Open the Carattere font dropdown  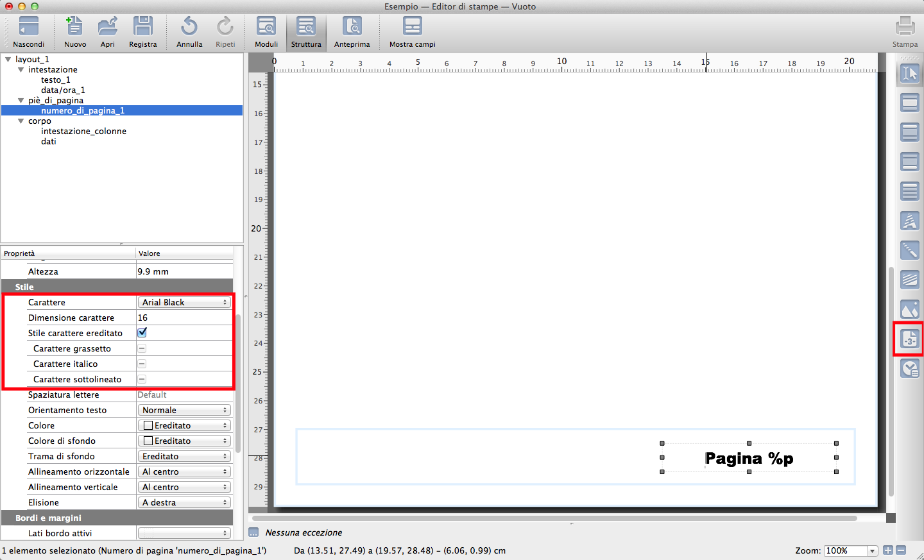[184, 302]
